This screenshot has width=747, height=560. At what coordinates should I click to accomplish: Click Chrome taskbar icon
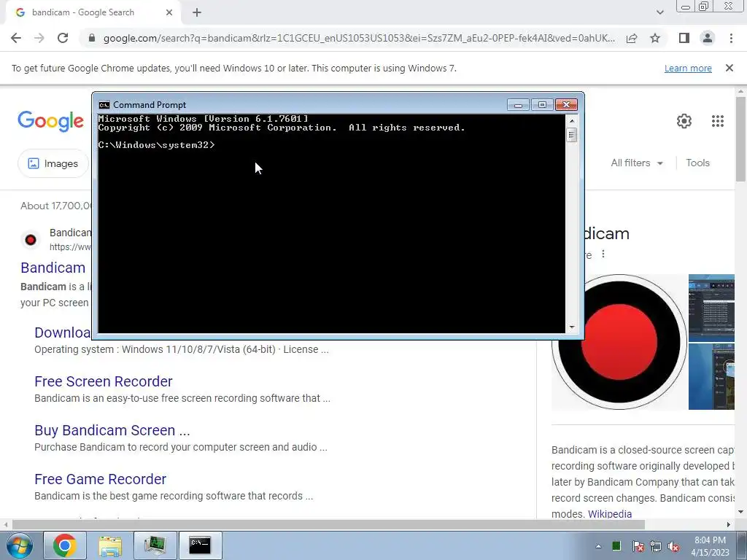click(x=65, y=545)
